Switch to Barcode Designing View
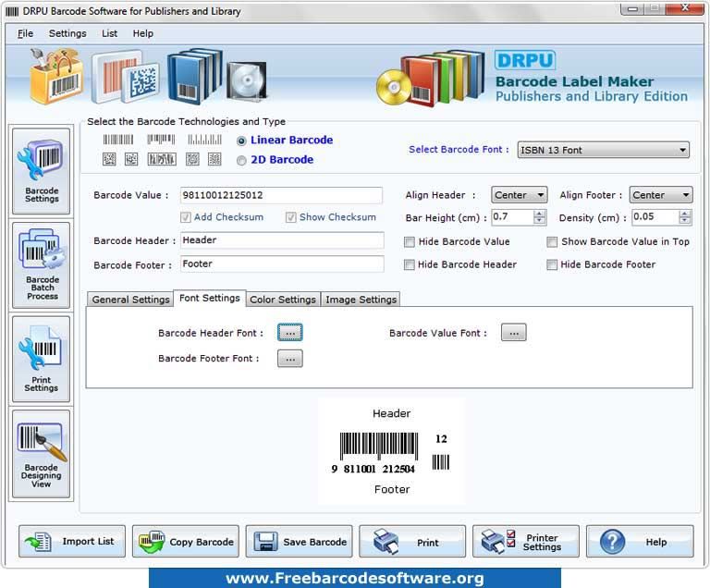 click(x=42, y=455)
